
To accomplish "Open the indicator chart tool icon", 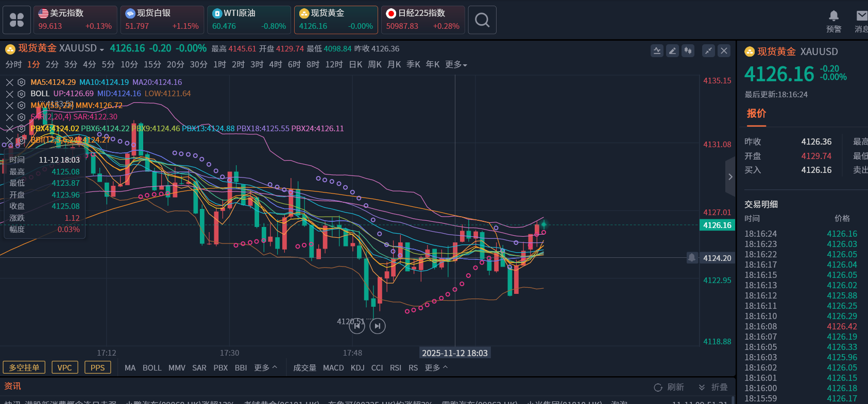I will 657,50.
